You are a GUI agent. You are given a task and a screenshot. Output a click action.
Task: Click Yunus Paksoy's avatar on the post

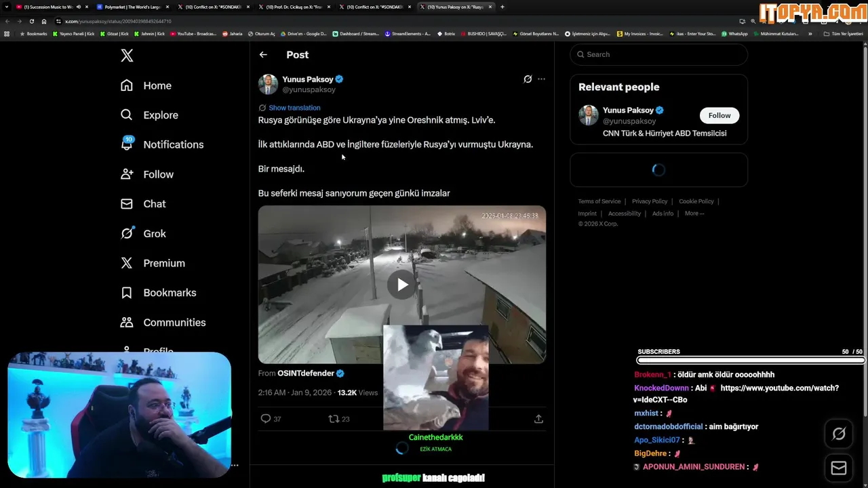tap(268, 84)
